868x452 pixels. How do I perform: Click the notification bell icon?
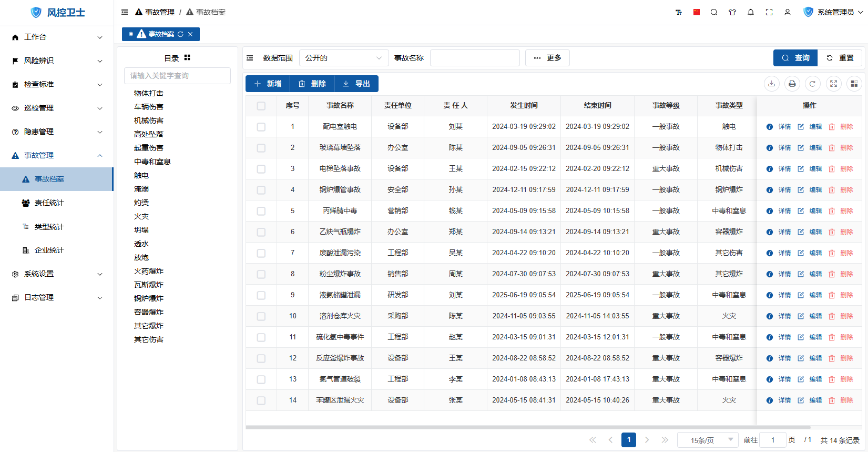pos(751,12)
